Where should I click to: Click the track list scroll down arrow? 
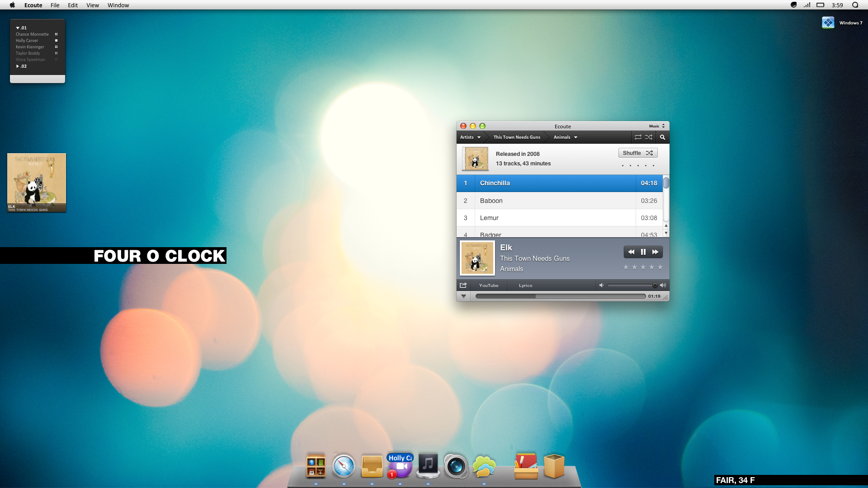[x=666, y=233]
